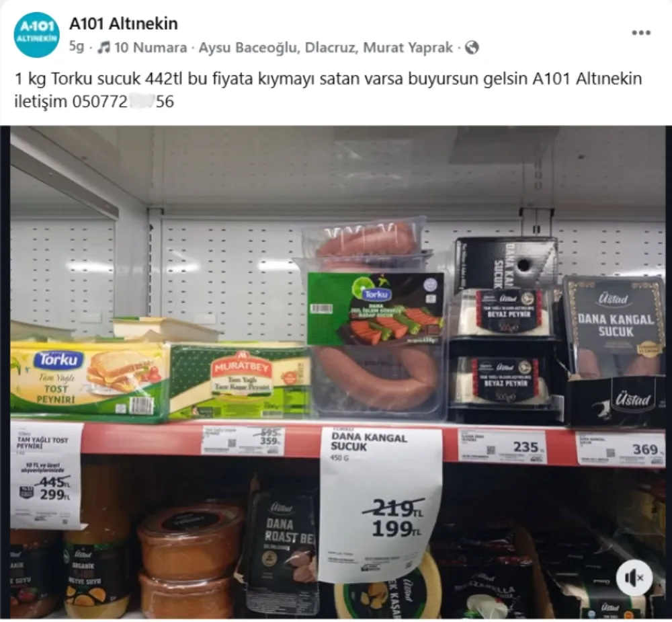672x622 pixels.
Task: Click the post caption text
Action: [x=328, y=90]
